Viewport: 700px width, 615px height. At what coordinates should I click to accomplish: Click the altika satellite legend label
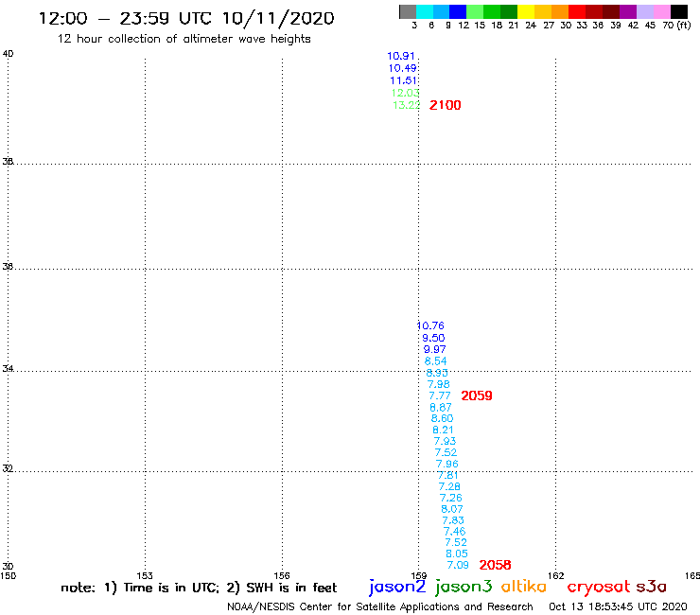click(x=524, y=587)
